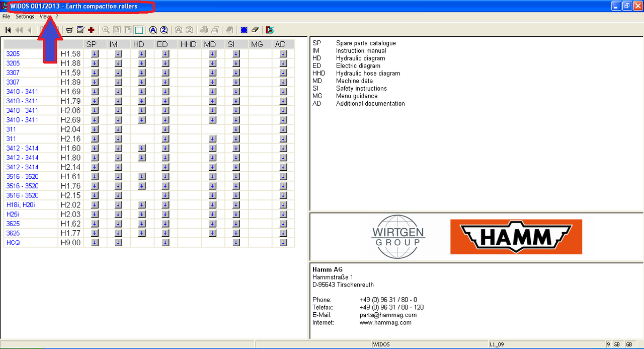Click the blue square grid toolbar icon
Viewport: 644px width, 349px height.
tap(244, 30)
